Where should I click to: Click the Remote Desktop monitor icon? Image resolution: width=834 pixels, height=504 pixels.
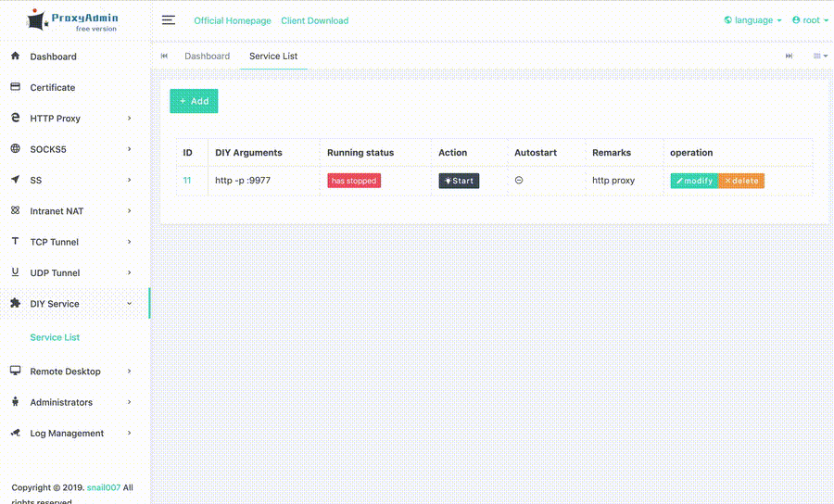pos(15,370)
